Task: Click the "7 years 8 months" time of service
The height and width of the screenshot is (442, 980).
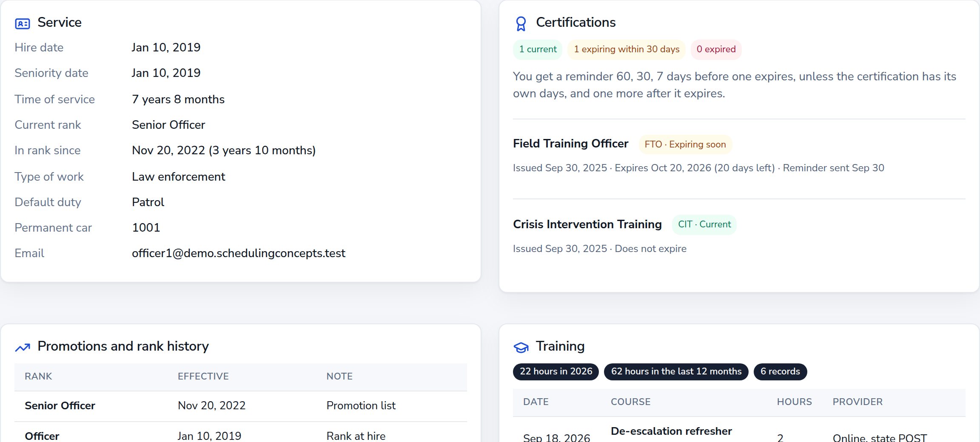Action: (178, 99)
